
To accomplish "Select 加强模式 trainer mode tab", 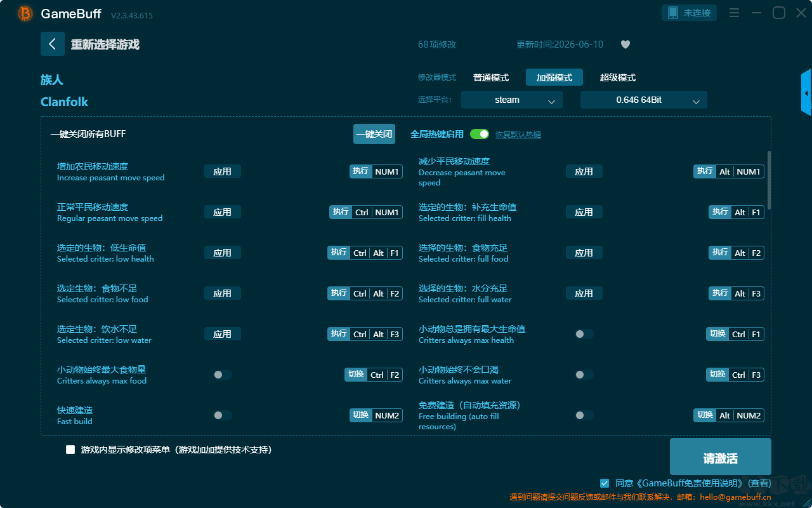I will coord(554,77).
